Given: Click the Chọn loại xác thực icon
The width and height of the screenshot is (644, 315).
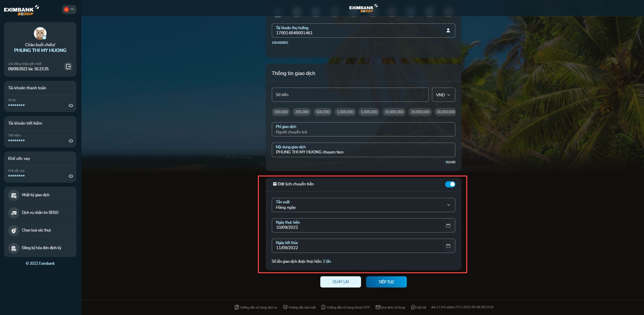Looking at the screenshot, I should pyautogui.click(x=14, y=230).
